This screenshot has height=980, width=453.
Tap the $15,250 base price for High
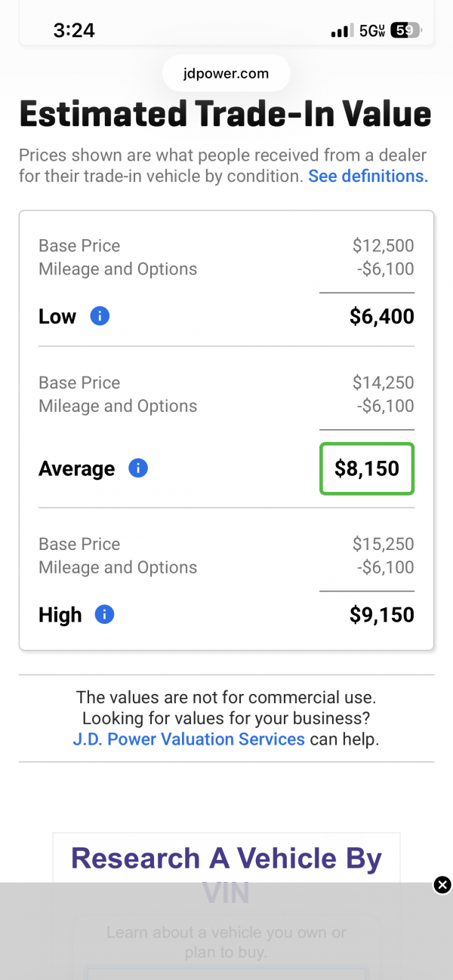tap(383, 544)
